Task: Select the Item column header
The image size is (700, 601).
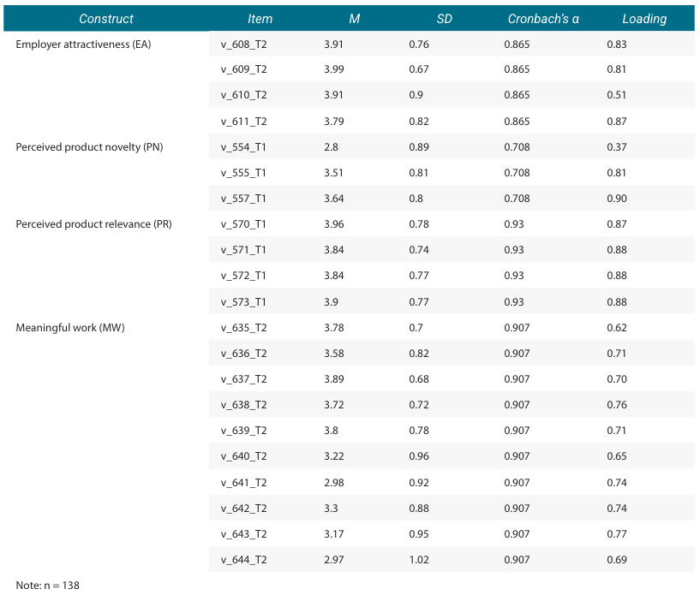Action: [x=260, y=19]
